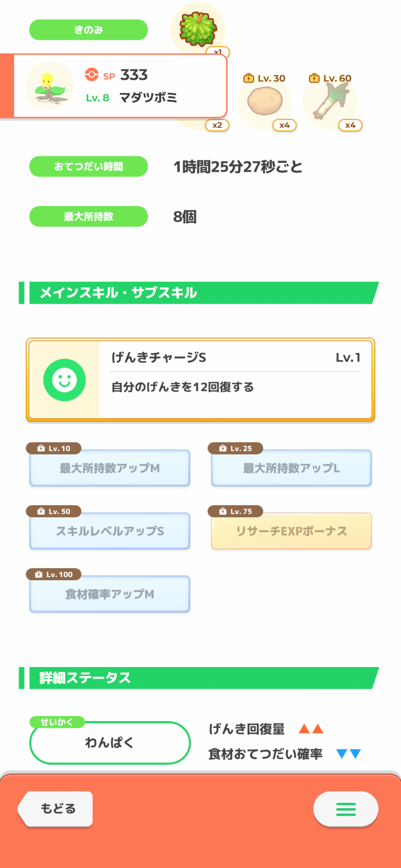The image size is (401, 868).
Task: Select the locked 最大所持数アップM sub skill
Action: pos(109,468)
